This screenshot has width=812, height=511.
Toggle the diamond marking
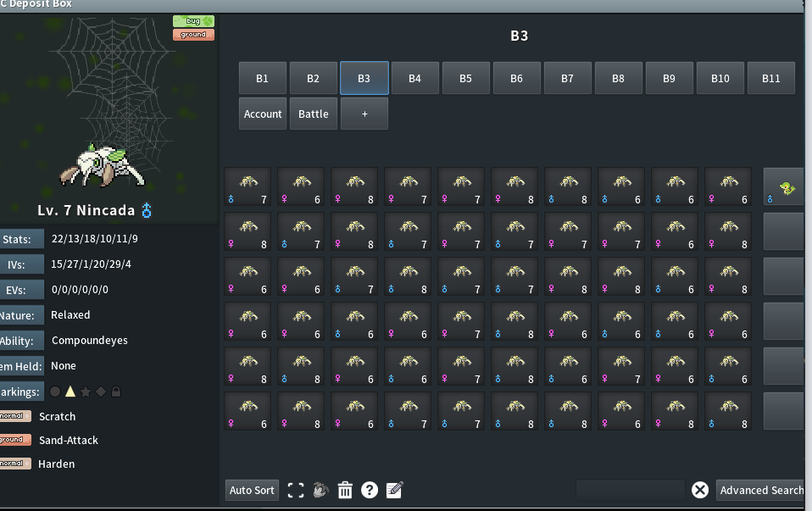point(101,392)
